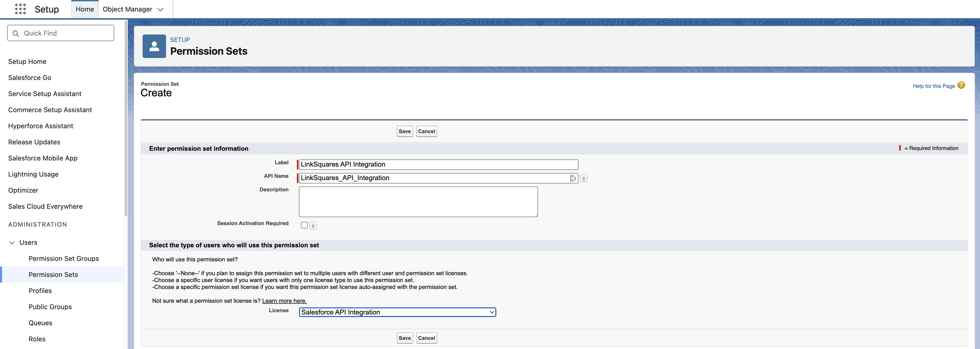Expand Object Manager tab chevron
The height and width of the screenshot is (349, 980).
(x=160, y=9)
